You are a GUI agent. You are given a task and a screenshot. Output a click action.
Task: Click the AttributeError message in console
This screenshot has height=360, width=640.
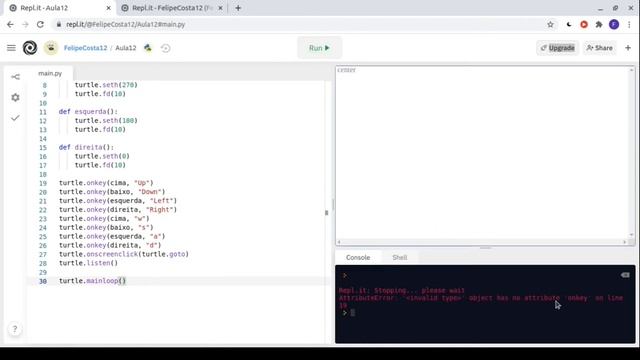point(481,302)
